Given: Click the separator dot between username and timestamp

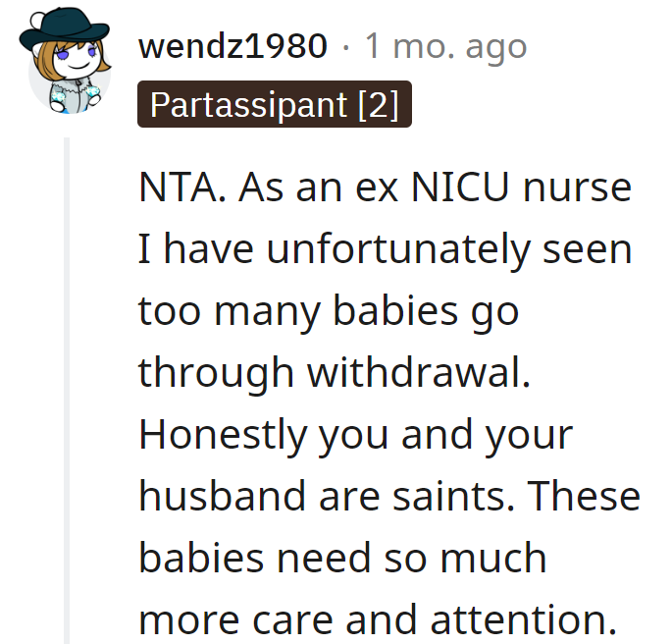Looking at the screenshot, I should [346, 47].
